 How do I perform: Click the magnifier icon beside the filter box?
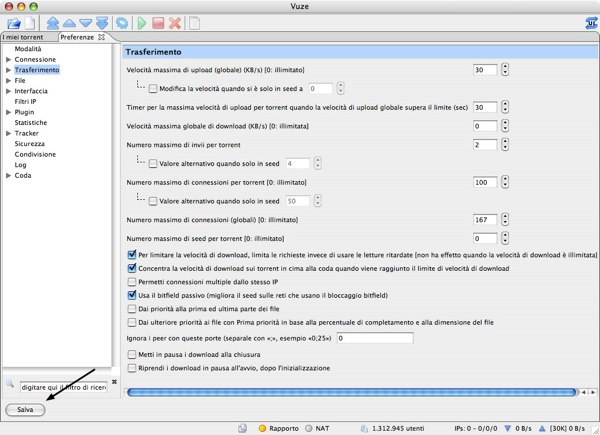pos(10,384)
